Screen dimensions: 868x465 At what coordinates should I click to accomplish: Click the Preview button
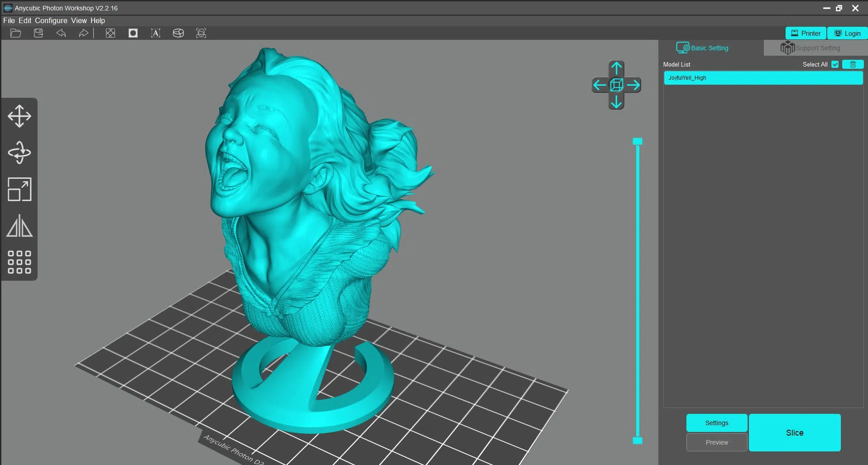point(717,442)
